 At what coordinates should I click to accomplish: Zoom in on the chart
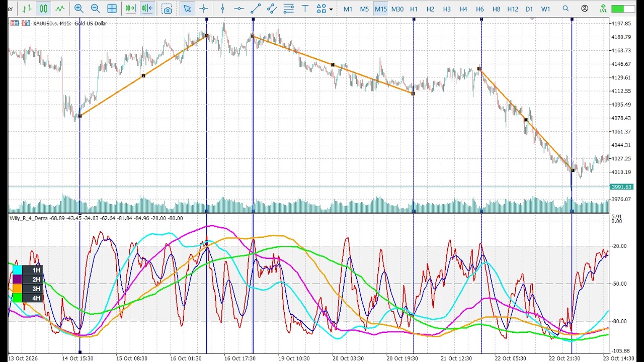[79, 9]
